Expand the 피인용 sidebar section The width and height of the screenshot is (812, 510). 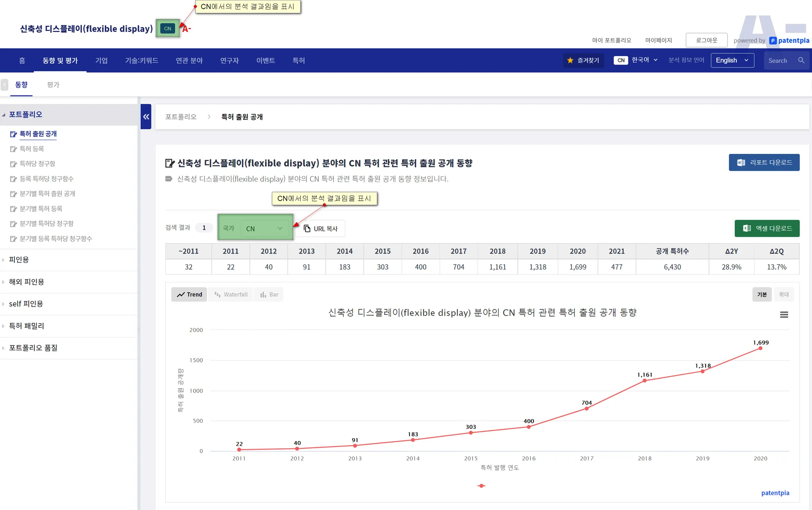click(x=19, y=260)
